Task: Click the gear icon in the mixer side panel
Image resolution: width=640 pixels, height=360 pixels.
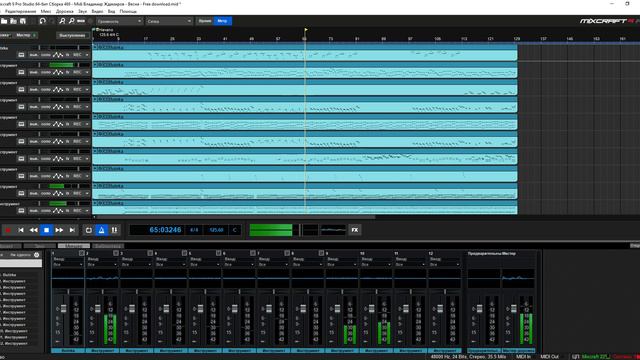Action: 36,255
